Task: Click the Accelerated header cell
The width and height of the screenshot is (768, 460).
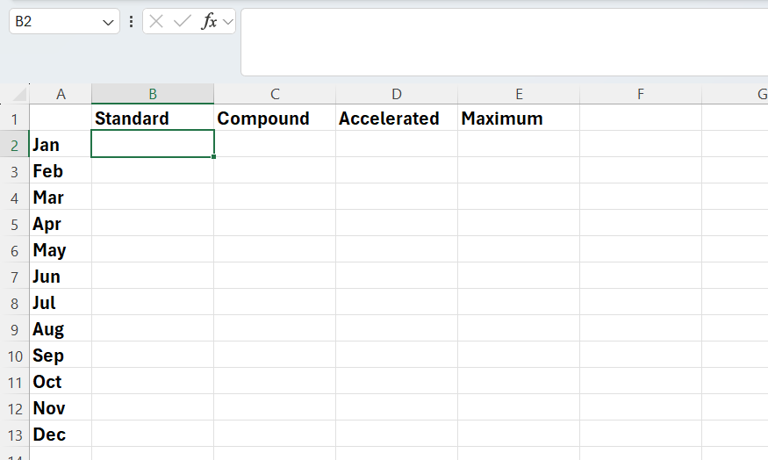Action: (x=397, y=118)
